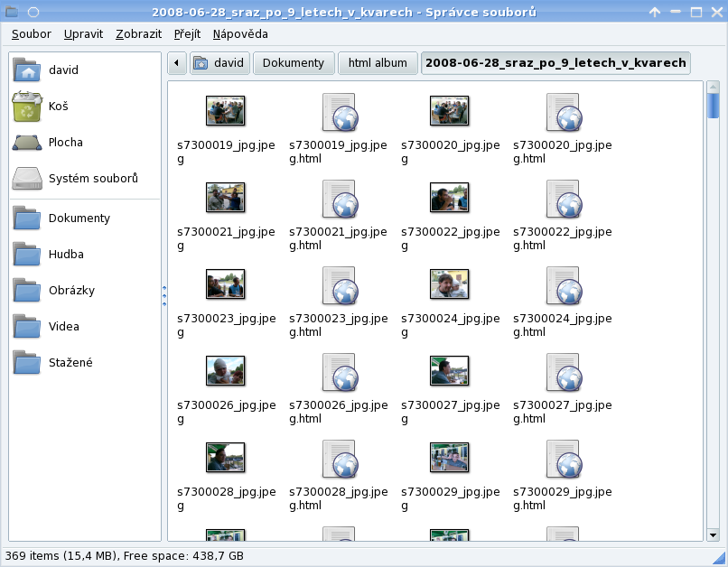728x567 pixels.
Task: Open the Upravit menu
Action: (84, 34)
